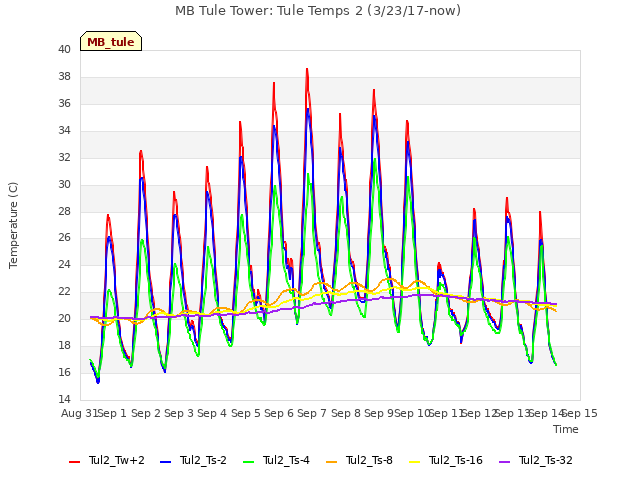
Task: Click the Aug 31 x-axis tick label
Action: 79,413
